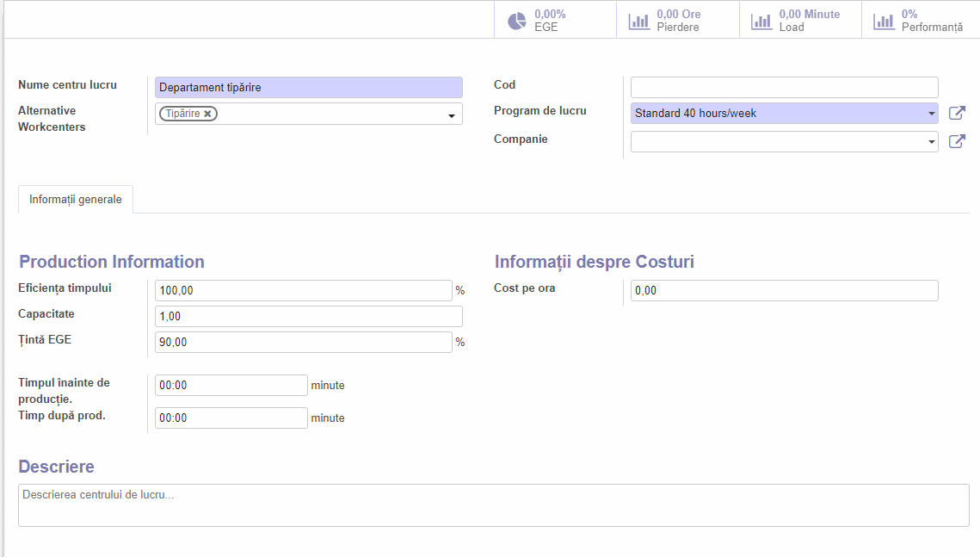Click the Descriere text area
The height and width of the screenshot is (557, 980).
pyautogui.click(x=494, y=505)
